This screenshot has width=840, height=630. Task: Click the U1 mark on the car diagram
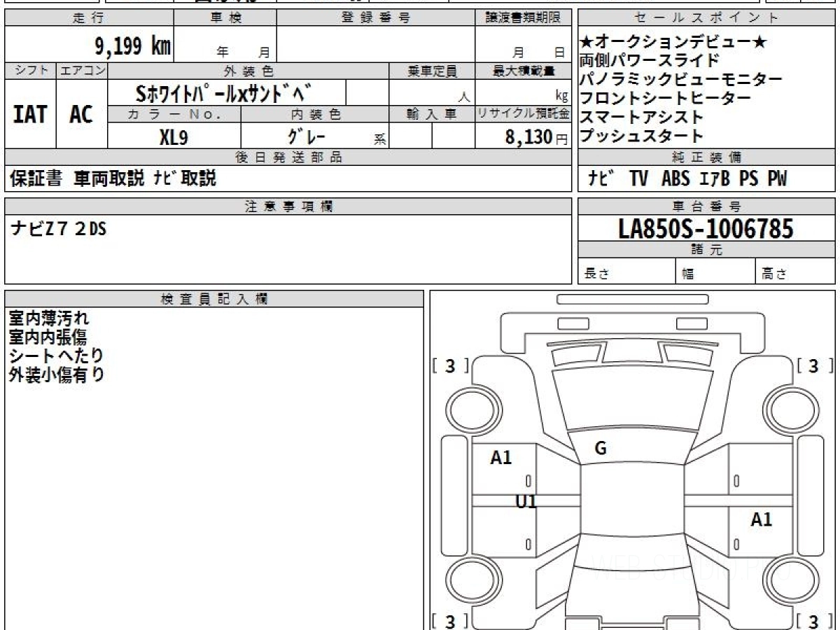point(526,501)
